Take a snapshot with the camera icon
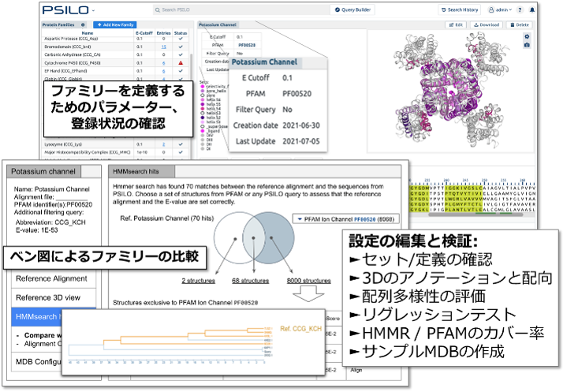The height and width of the screenshot is (392, 567). pyautogui.click(x=527, y=45)
